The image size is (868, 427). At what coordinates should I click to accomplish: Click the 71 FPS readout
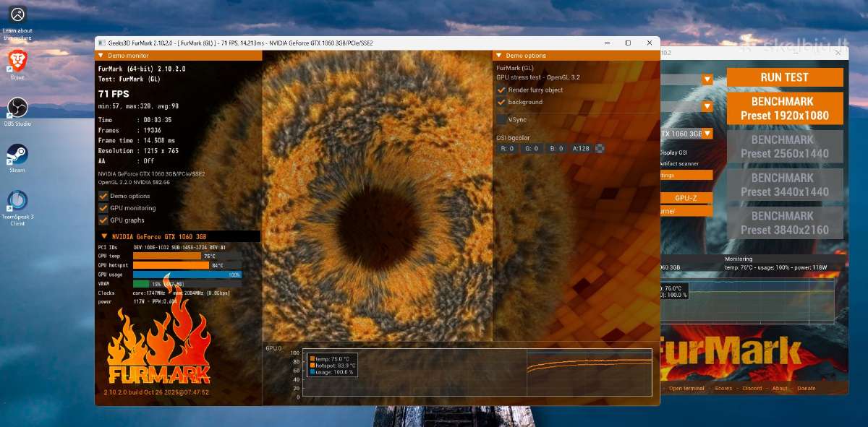click(114, 94)
